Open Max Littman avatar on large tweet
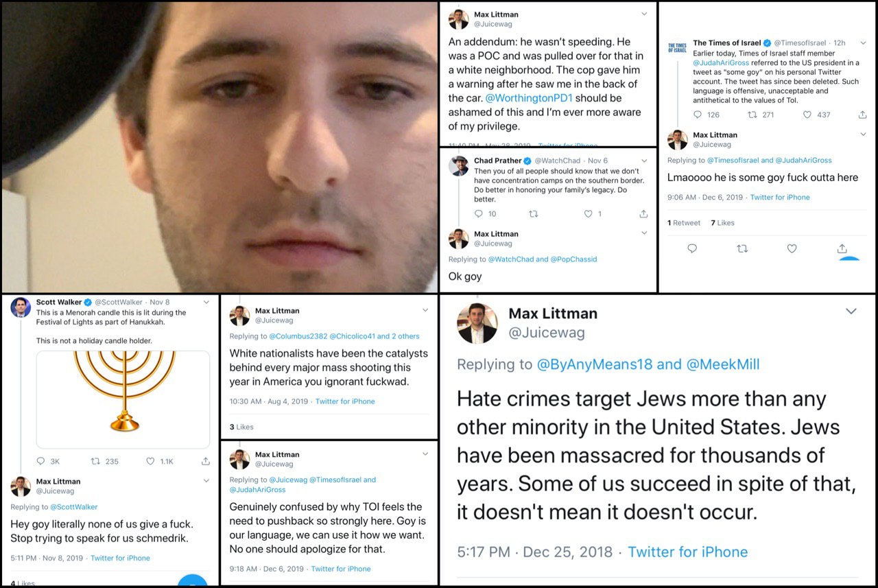This screenshot has width=878, height=588. tap(477, 323)
